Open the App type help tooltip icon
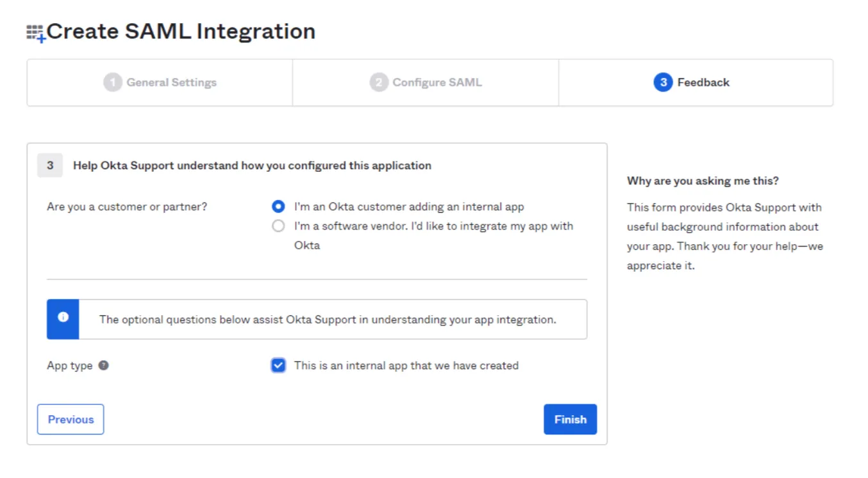The image size is (868, 478). pyautogui.click(x=103, y=365)
